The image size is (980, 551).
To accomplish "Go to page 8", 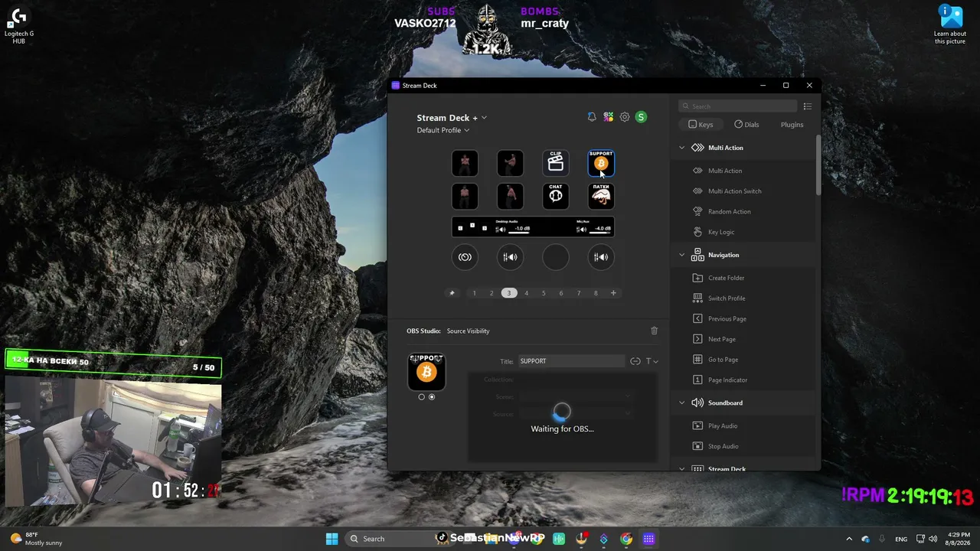I will tap(596, 293).
